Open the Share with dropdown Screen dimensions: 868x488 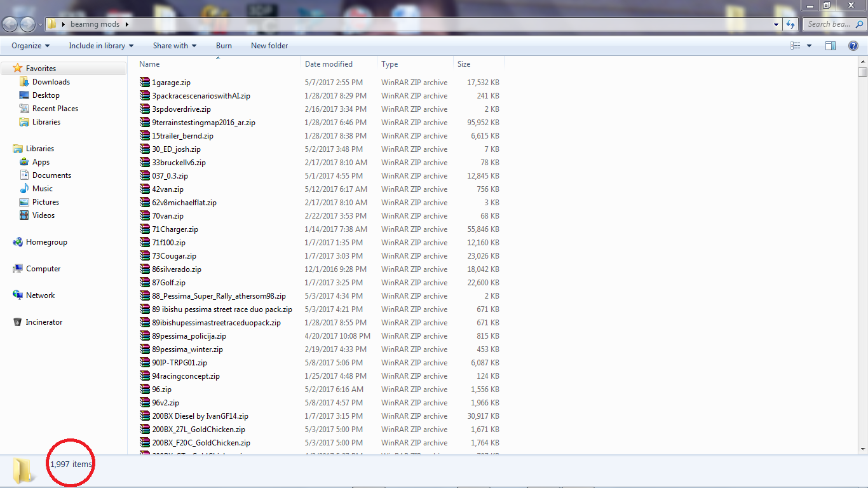tap(174, 46)
